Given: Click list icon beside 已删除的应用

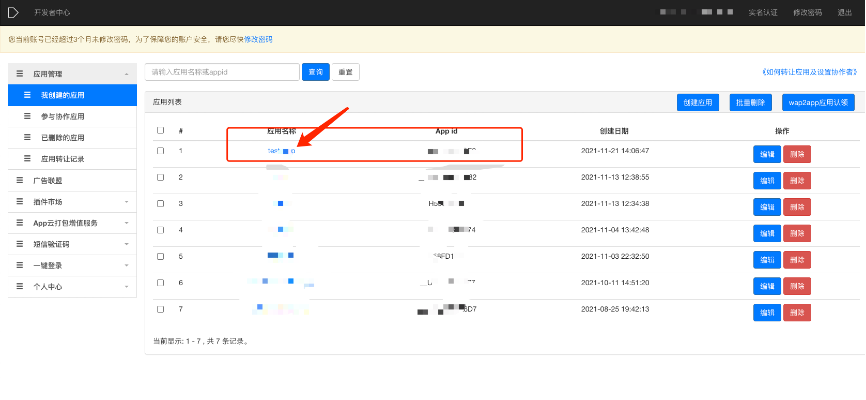Looking at the screenshot, I should pyautogui.click(x=28, y=138).
